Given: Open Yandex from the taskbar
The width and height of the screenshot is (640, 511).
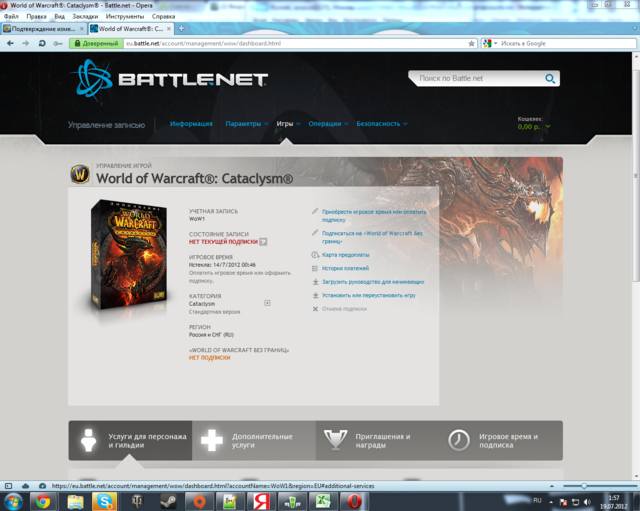Looking at the screenshot, I should [x=261, y=502].
